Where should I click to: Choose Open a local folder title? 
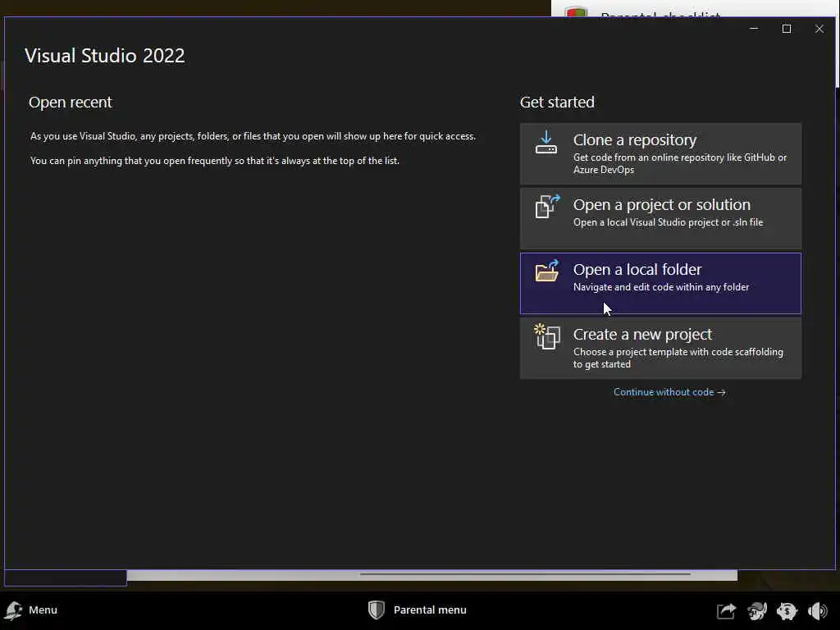click(x=637, y=269)
